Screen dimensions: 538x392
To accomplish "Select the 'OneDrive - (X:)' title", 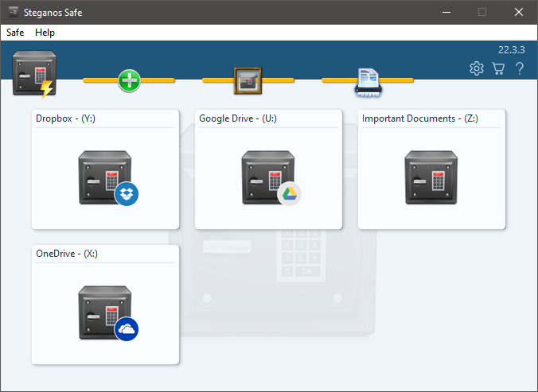I will click(x=67, y=254).
